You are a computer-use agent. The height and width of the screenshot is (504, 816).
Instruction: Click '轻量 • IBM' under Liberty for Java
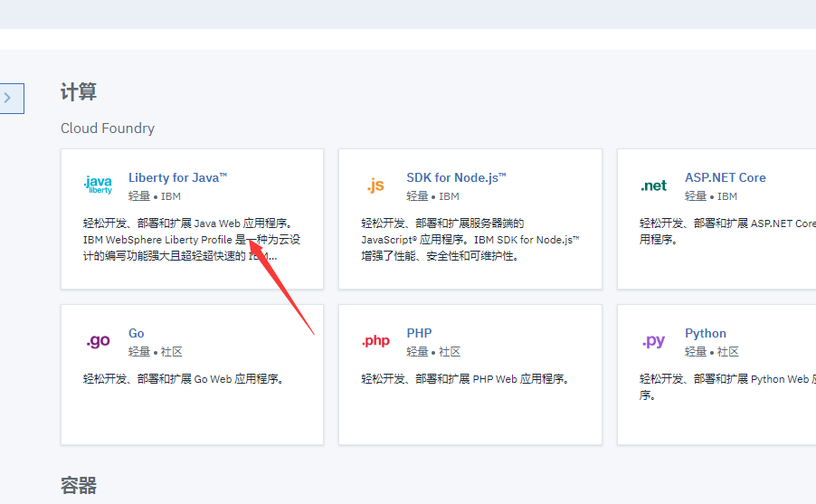(155, 196)
